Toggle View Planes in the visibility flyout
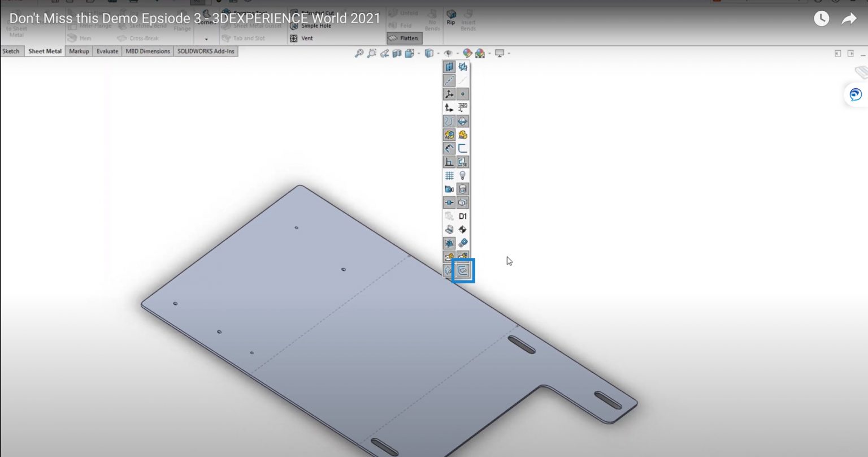The image size is (868, 457). pyautogui.click(x=449, y=67)
